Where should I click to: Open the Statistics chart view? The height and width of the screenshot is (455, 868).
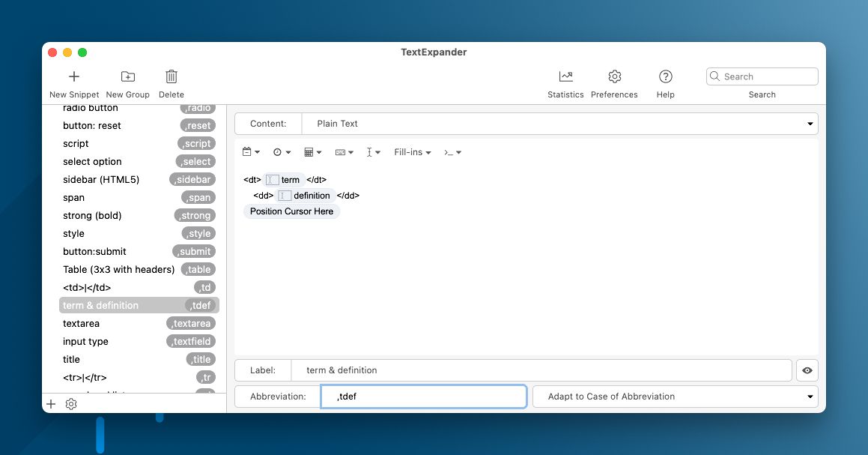click(x=565, y=76)
